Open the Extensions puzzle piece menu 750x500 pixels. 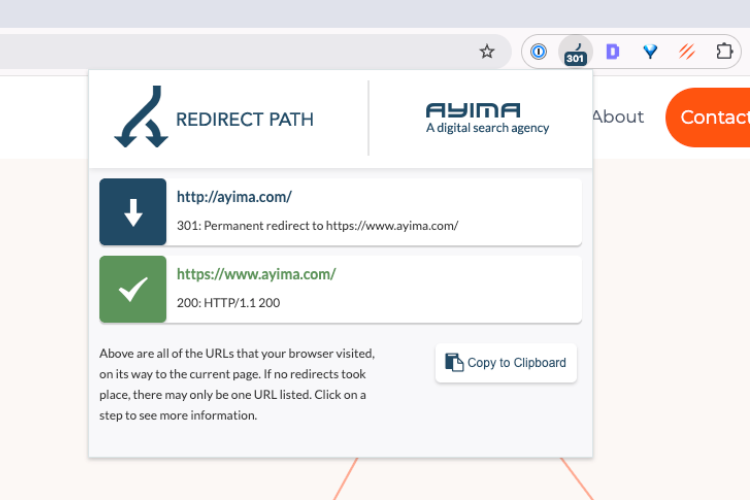point(724,52)
